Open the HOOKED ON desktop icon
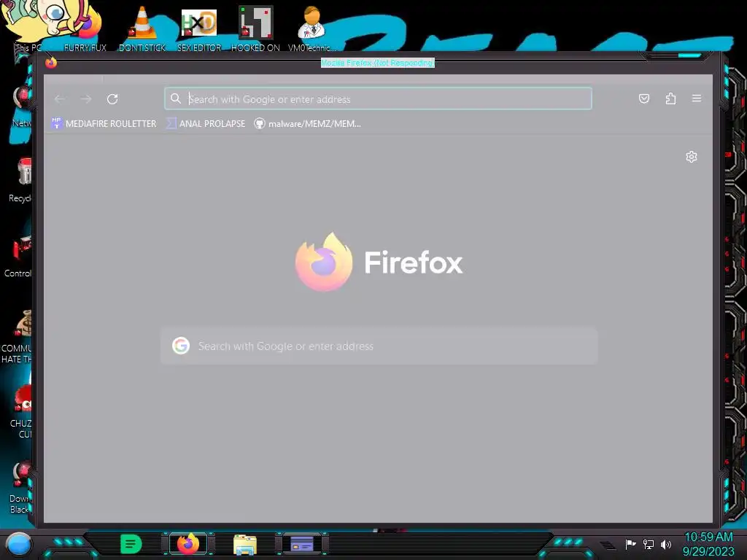 point(255,28)
